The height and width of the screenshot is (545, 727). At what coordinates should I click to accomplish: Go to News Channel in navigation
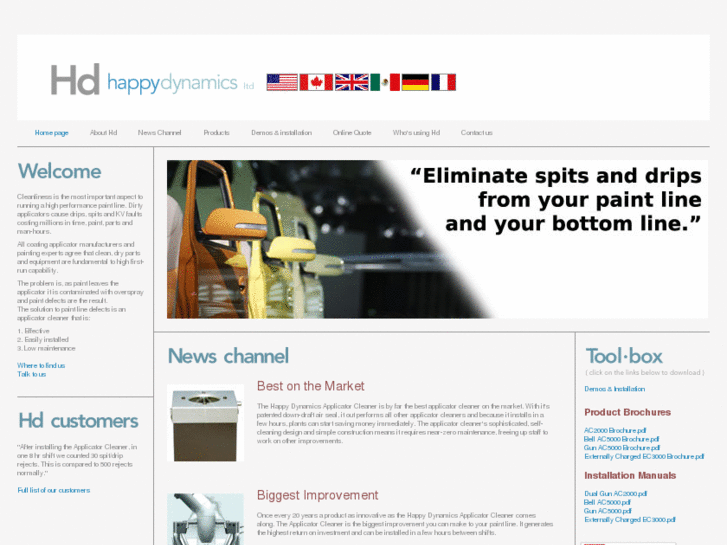(159, 133)
